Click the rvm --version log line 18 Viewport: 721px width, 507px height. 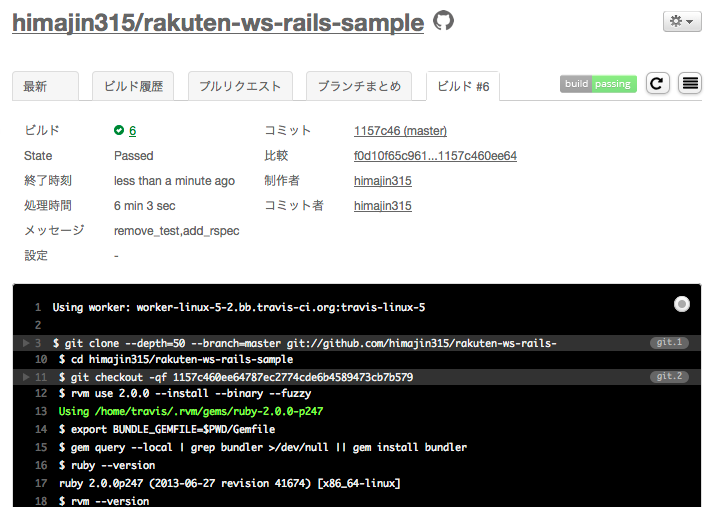[x=103, y=501]
